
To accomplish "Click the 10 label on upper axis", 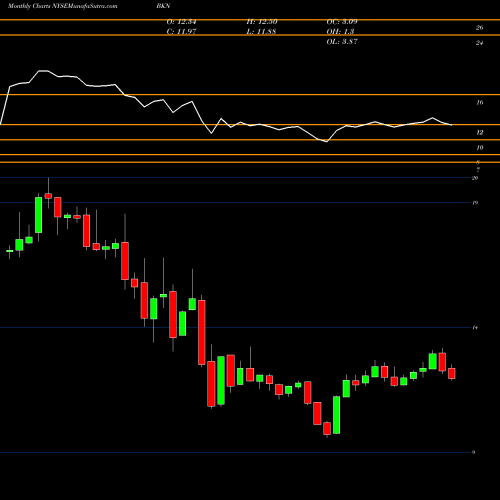I will (x=479, y=148).
